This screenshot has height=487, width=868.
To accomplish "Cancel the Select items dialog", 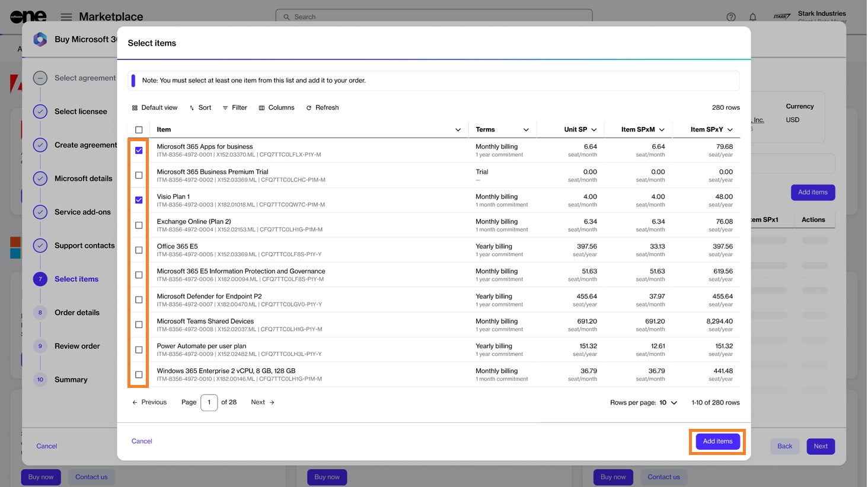I will pos(142,441).
